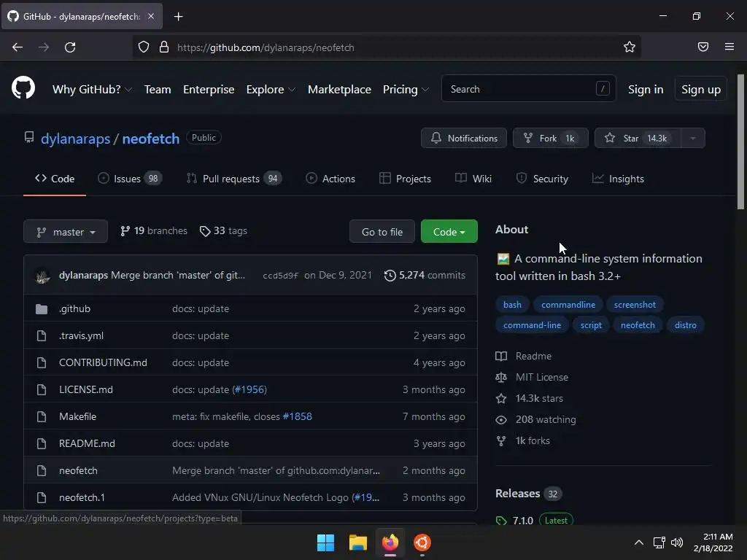Expand the Explore menu

coord(271,89)
